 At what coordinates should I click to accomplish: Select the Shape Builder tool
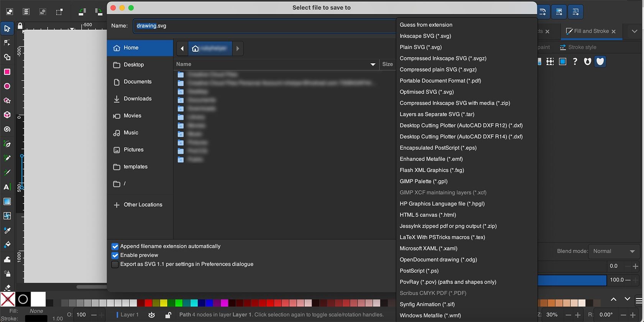[x=7, y=57]
